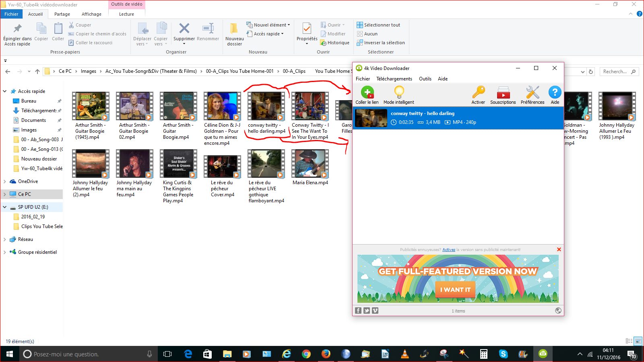Close the advertisement with red X

[559, 249]
